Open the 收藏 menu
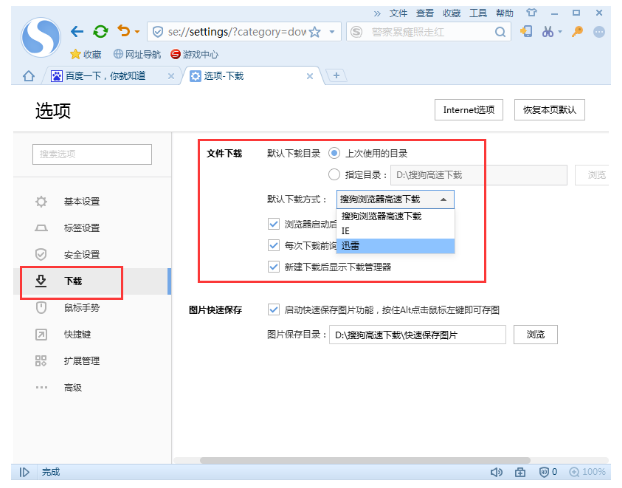The width and height of the screenshot is (622, 488). (x=451, y=13)
